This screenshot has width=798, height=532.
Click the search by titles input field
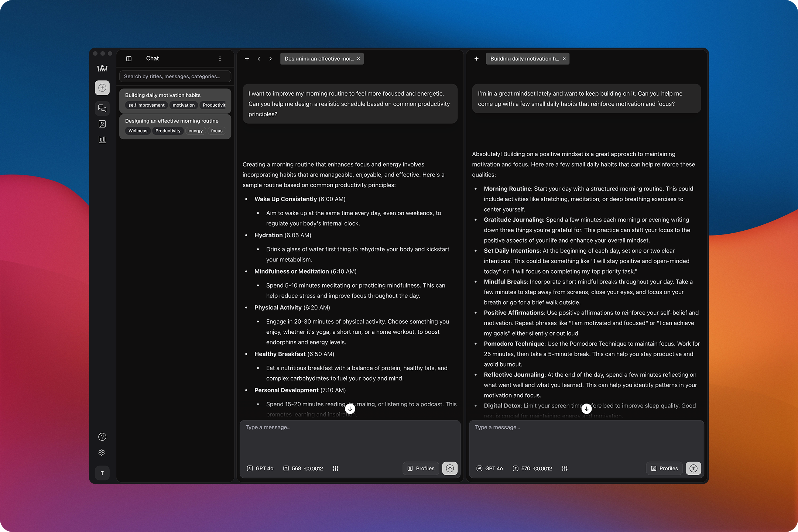pos(175,76)
